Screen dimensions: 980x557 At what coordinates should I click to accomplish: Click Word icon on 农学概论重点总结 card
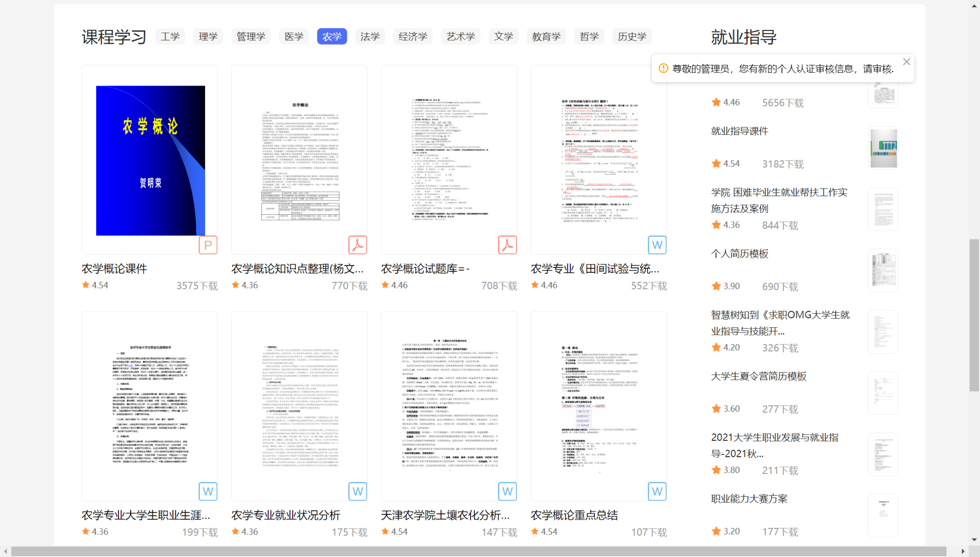point(657,491)
